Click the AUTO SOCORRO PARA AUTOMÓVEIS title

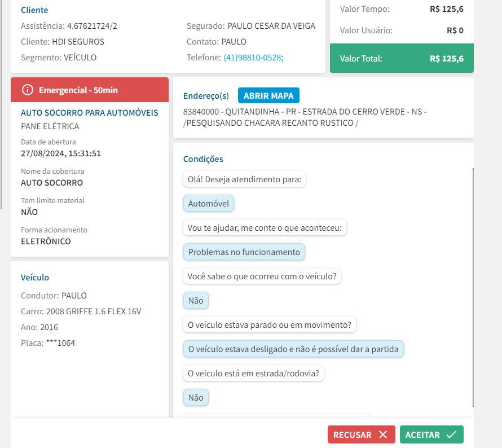tap(89, 113)
